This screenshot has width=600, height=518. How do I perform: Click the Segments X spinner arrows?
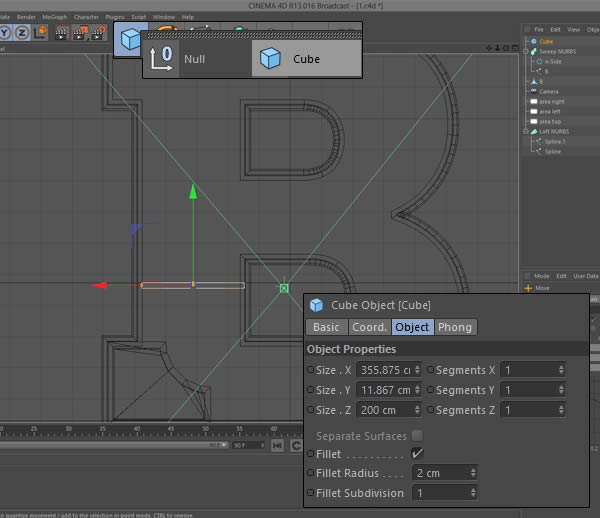click(561, 370)
